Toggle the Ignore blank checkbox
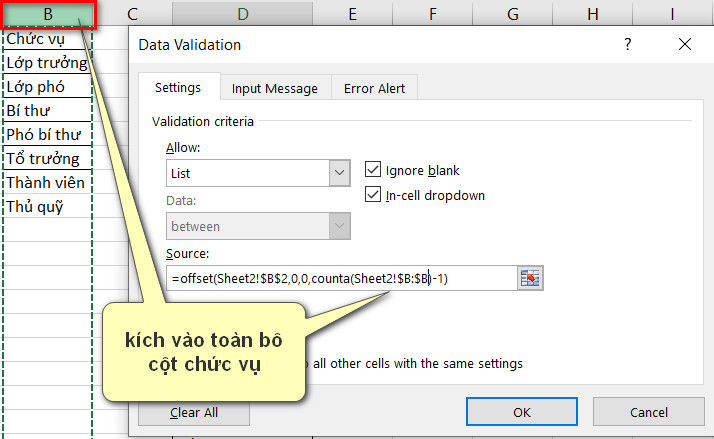 point(373,169)
